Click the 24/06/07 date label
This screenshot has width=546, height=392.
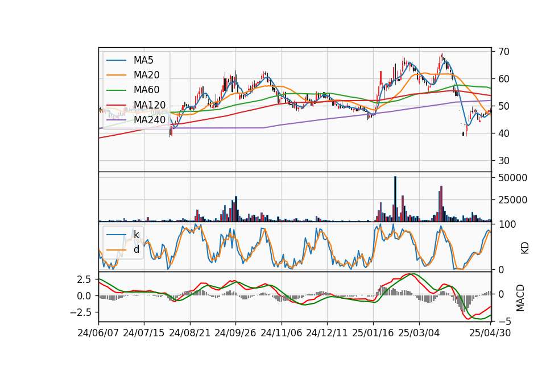point(98,333)
